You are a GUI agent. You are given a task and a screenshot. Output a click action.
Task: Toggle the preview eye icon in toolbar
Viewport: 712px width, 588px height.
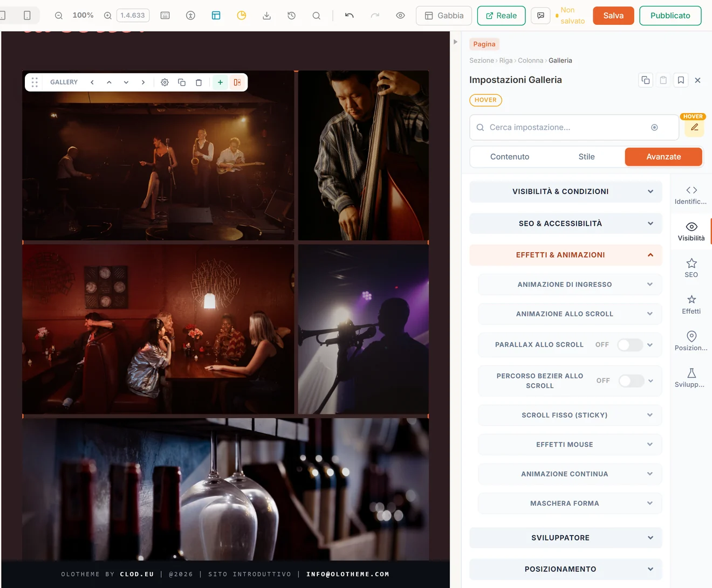point(400,16)
